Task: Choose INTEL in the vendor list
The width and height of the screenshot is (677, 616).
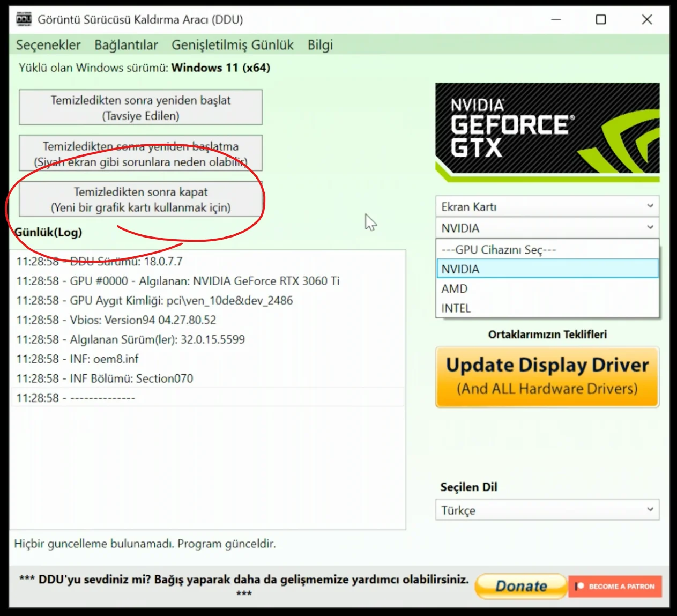Action: tap(547, 308)
